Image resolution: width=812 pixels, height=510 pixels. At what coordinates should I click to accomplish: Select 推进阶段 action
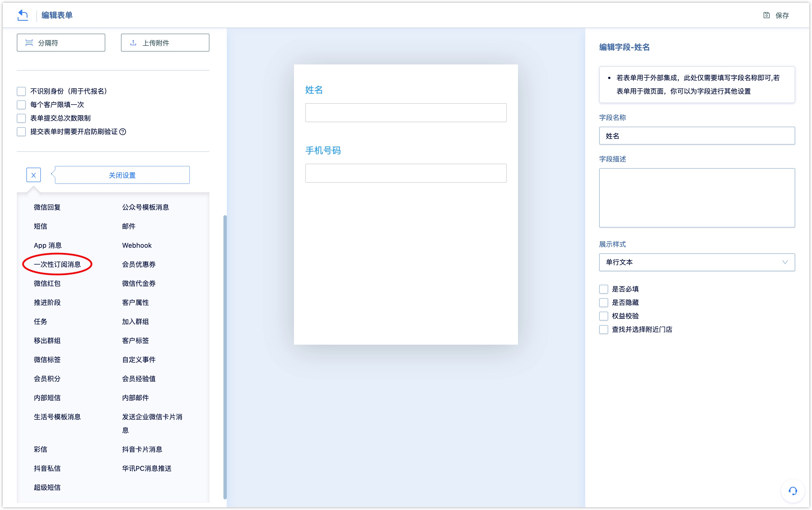click(47, 303)
